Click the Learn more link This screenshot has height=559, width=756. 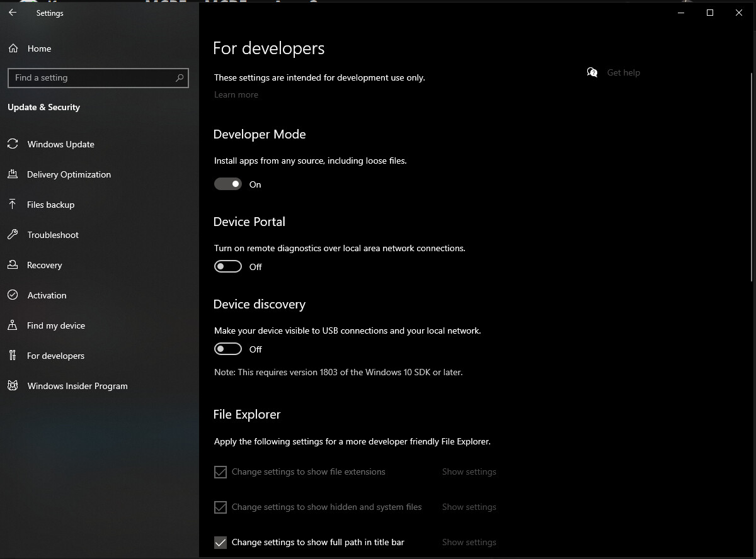[x=236, y=94]
